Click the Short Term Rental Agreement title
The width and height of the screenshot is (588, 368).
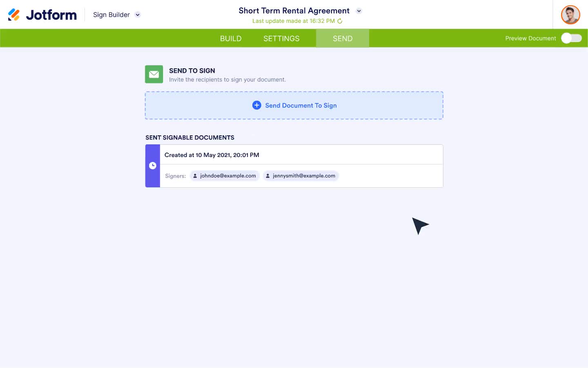[294, 11]
